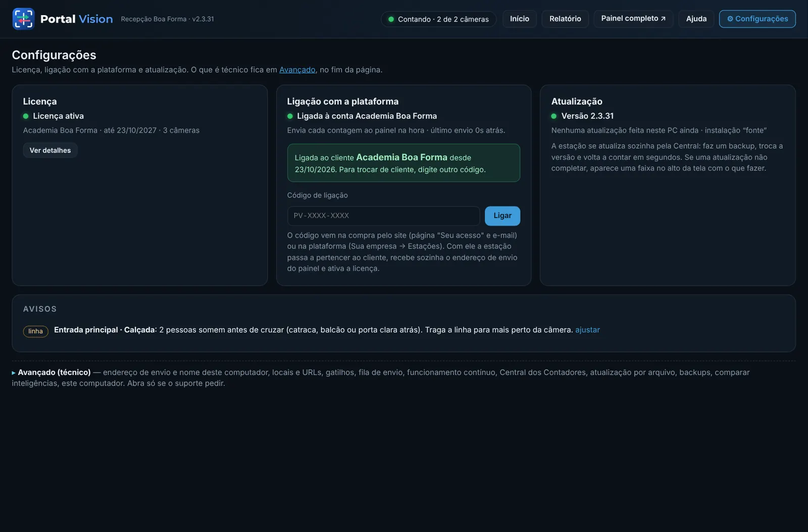Click 'Envia cada contagem ao painel na hora' text
808x532 pixels.
point(356,130)
